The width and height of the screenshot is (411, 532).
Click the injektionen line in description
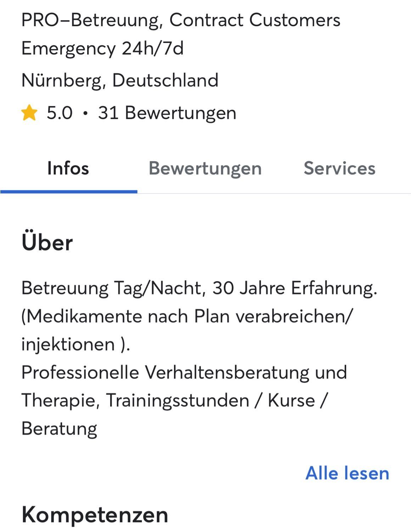pyautogui.click(x=76, y=344)
